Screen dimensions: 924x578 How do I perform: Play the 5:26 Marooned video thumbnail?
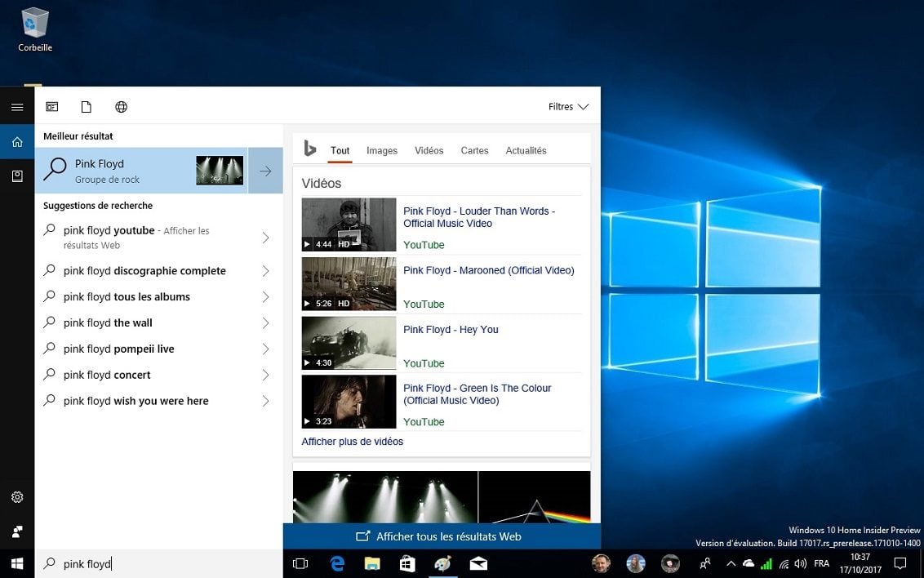[x=349, y=284]
